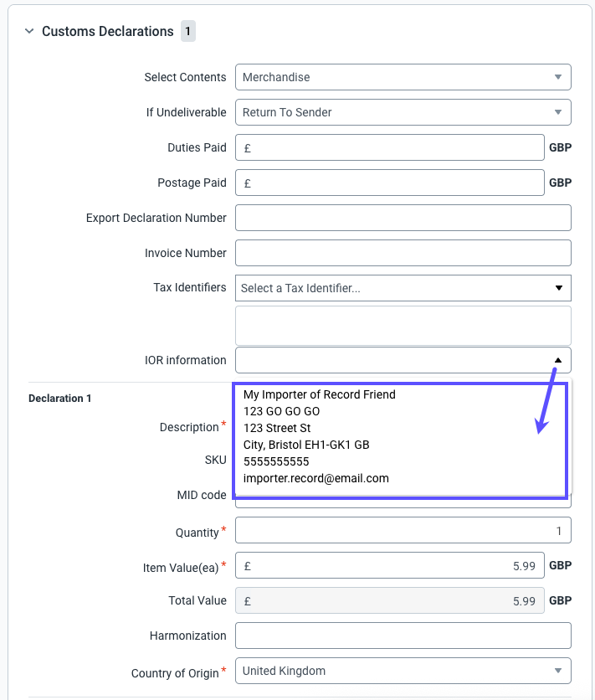595x700 pixels.
Task: Click the Country of Origin dropdown arrow
Action: [558, 671]
